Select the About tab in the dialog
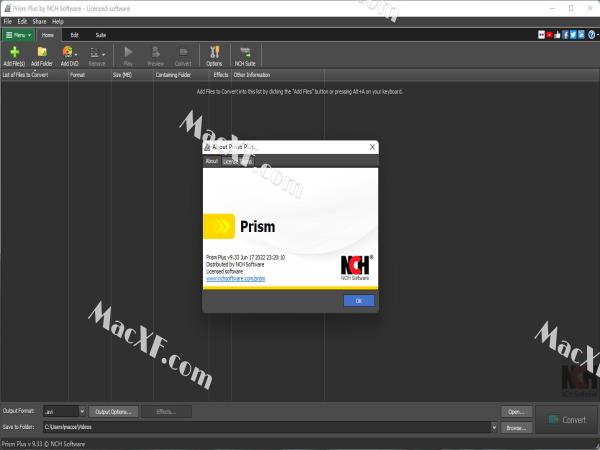This screenshot has width=600, height=450. click(212, 161)
